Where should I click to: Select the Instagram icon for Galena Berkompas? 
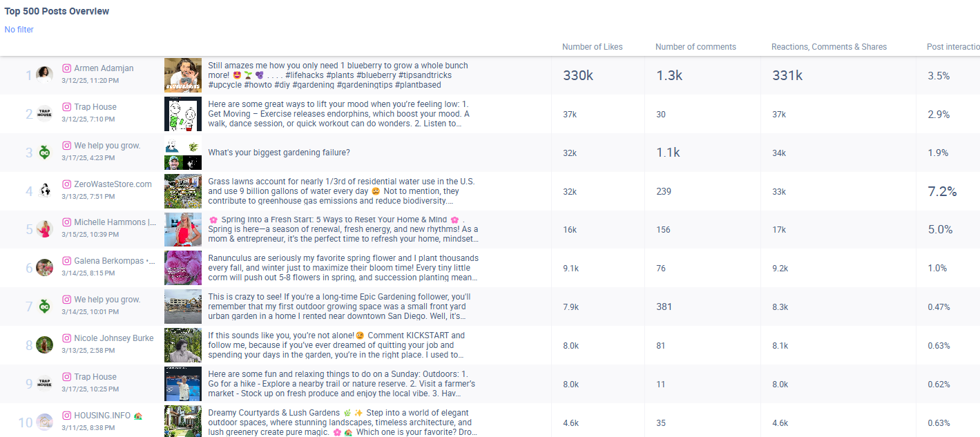[x=66, y=260]
